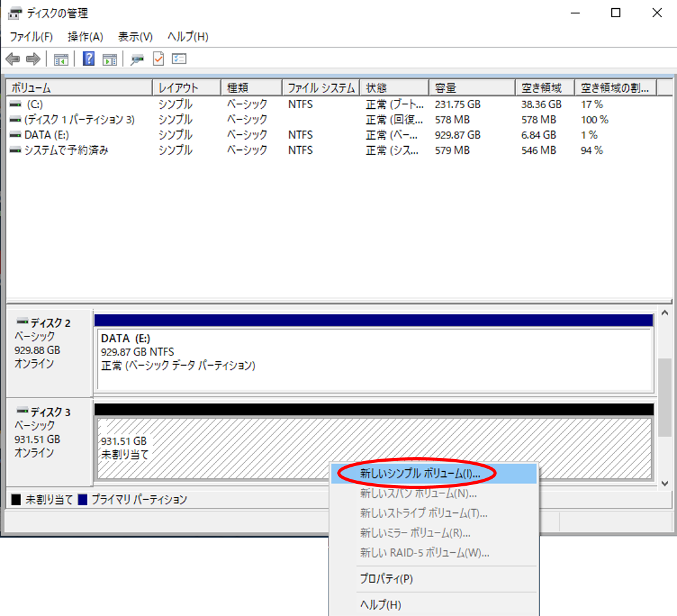Click the 231.75 GB capacity cell
677x616 pixels.
457,104
